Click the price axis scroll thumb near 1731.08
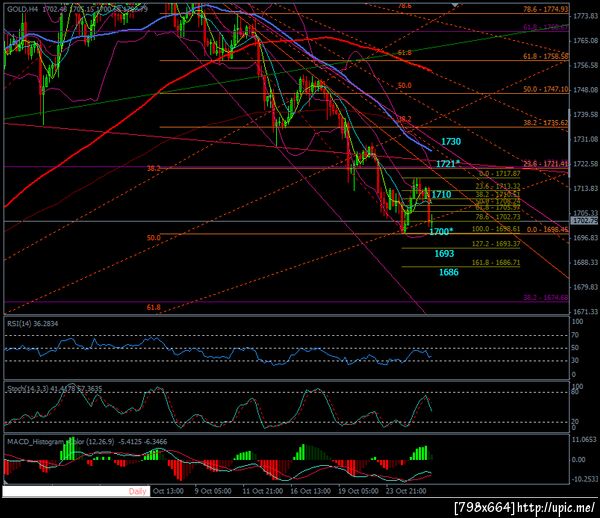The width and height of the screenshot is (600, 518). tap(569, 143)
